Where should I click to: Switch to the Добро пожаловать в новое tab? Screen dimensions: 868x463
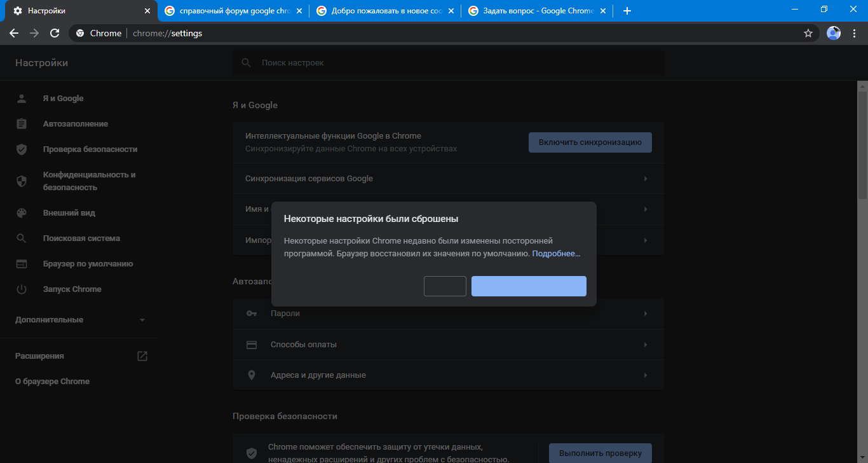pyautogui.click(x=386, y=11)
